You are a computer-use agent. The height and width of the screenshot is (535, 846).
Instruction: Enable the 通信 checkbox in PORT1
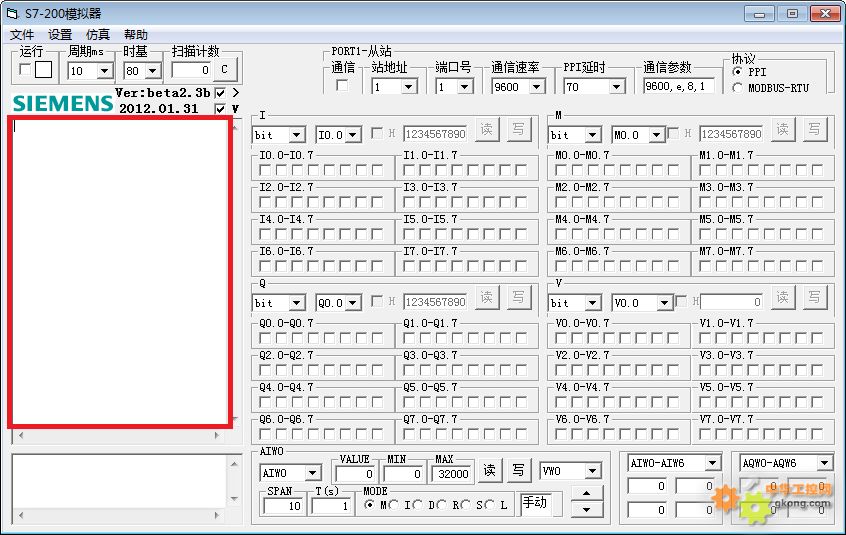(x=342, y=85)
